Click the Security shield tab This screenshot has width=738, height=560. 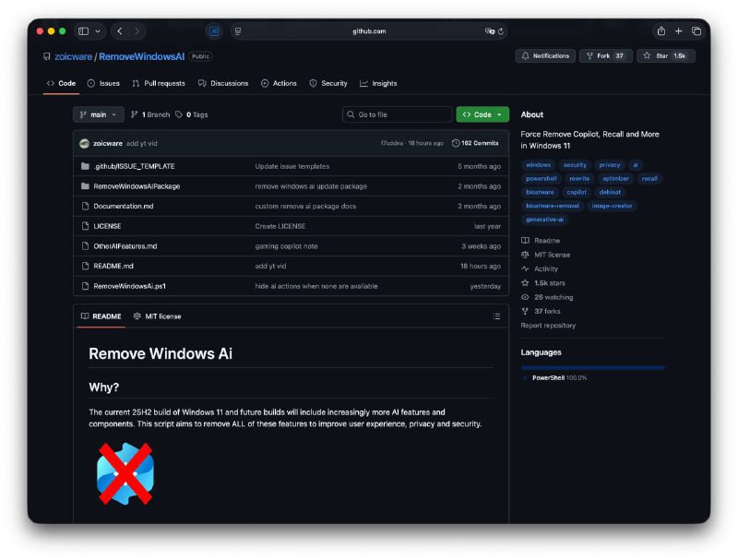(x=328, y=83)
